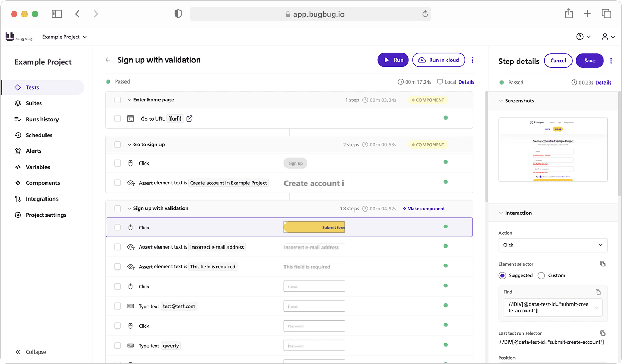Open a new Safari tab with plus icon
This screenshot has width=628, height=364.
pyautogui.click(x=587, y=14)
